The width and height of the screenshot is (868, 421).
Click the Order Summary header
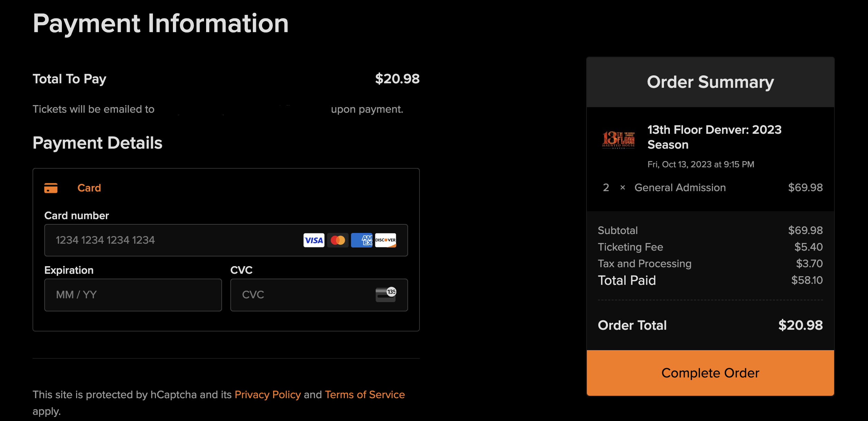coord(710,82)
